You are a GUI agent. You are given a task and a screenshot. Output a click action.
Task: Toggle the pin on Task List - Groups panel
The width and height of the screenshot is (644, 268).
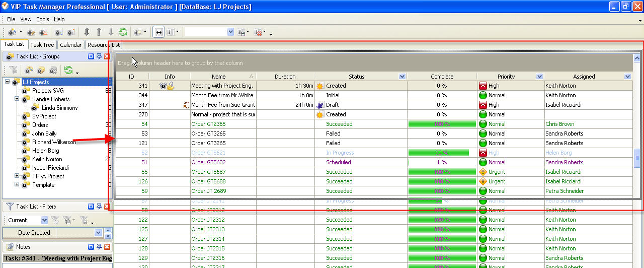pyautogui.click(x=99, y=56)
